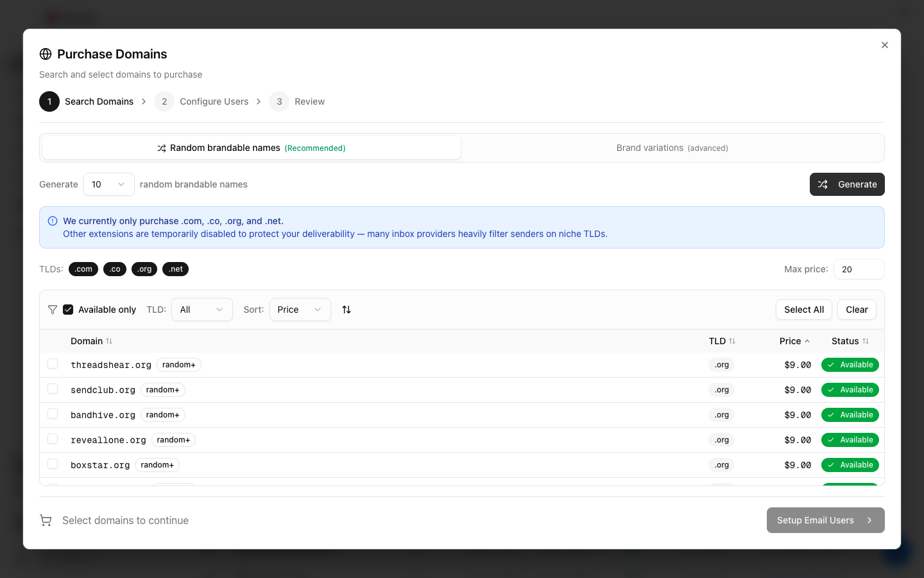
Task: Click the Max price input field
Action: [859, 269]
